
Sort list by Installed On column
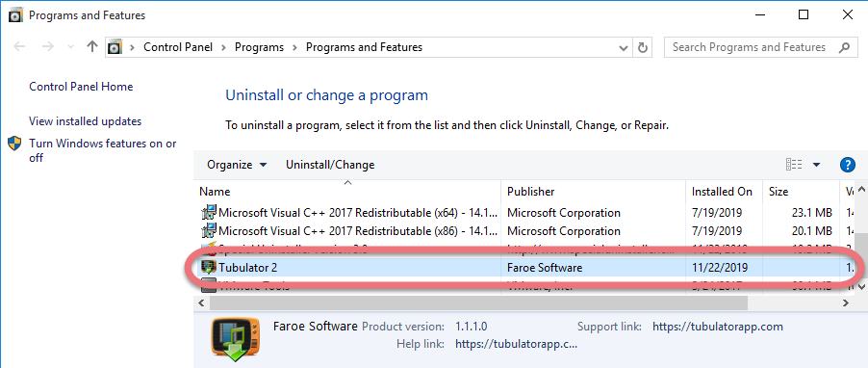click(724, 191)
